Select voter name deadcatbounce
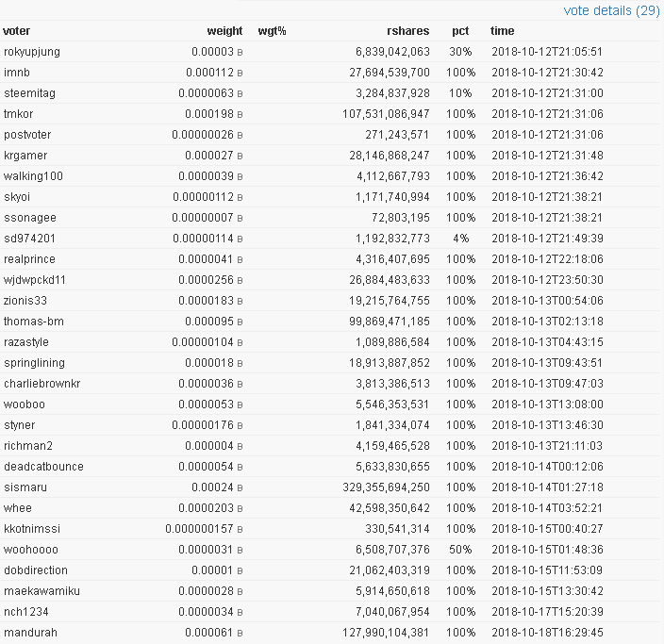 [43, 467]
